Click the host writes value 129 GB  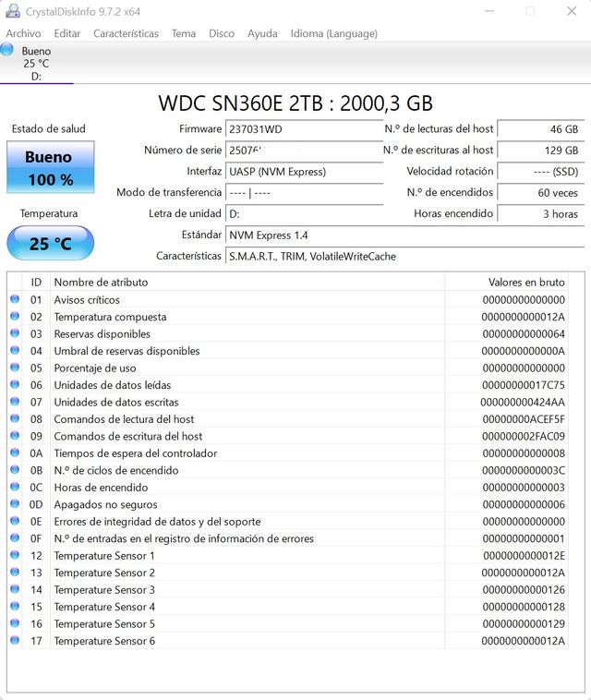[x=540, y=150]
